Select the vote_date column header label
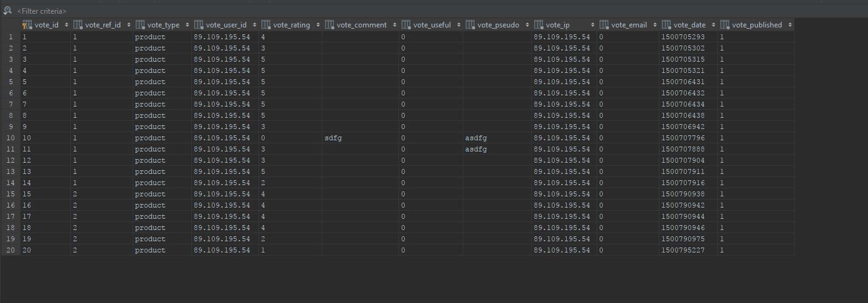Viewport: 868px width, 303px height. [689, 25]
